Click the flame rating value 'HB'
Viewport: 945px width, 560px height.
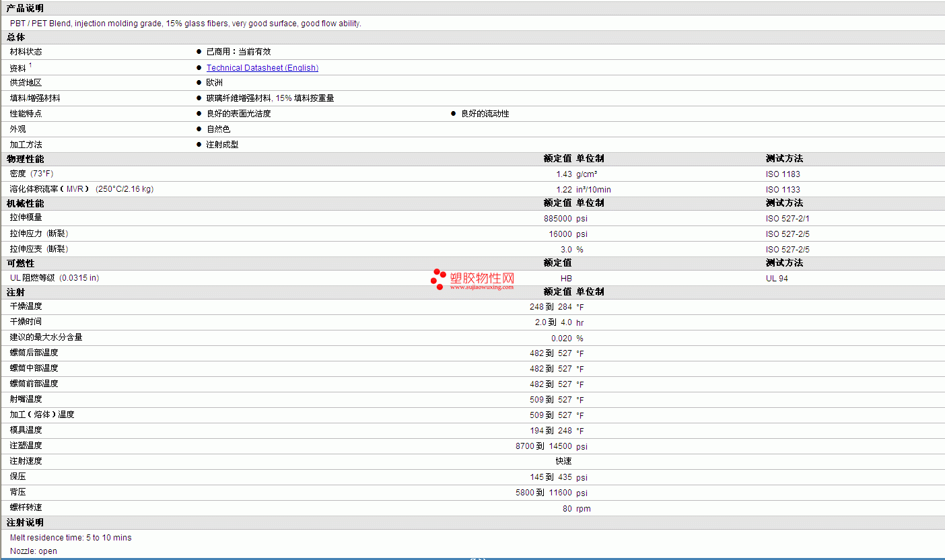[x=566, y=279]
